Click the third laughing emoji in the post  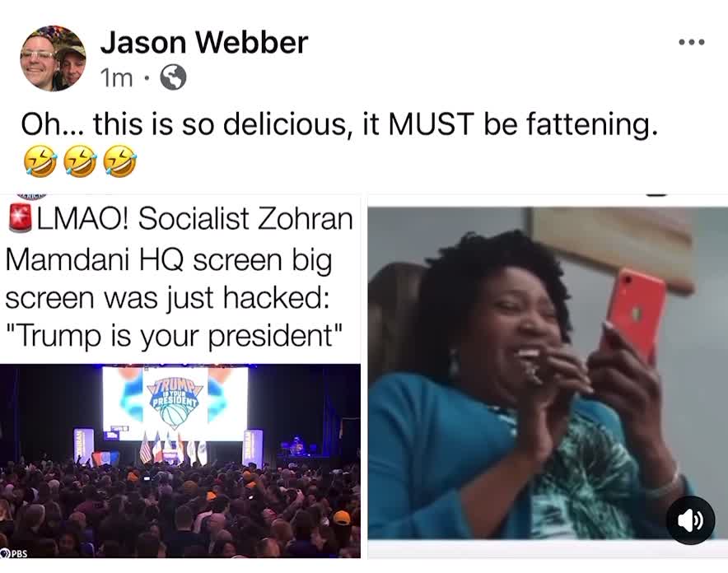click(119, 161)
